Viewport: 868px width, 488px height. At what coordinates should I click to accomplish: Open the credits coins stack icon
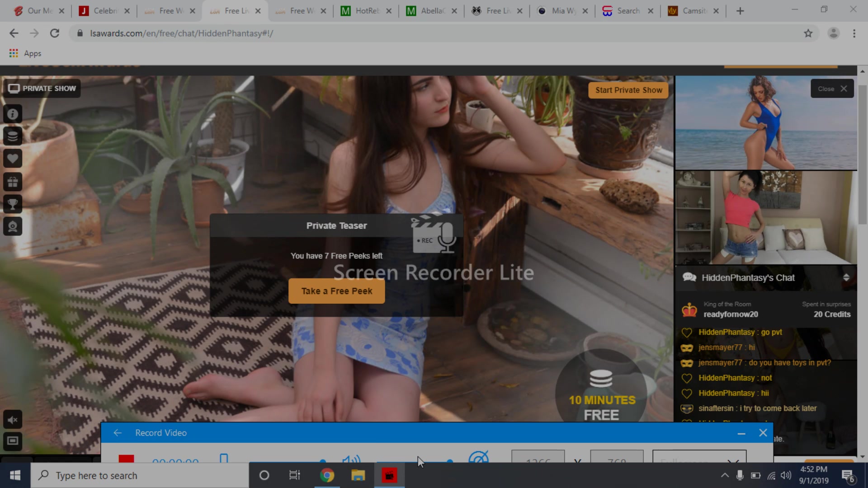coord(13,136)
